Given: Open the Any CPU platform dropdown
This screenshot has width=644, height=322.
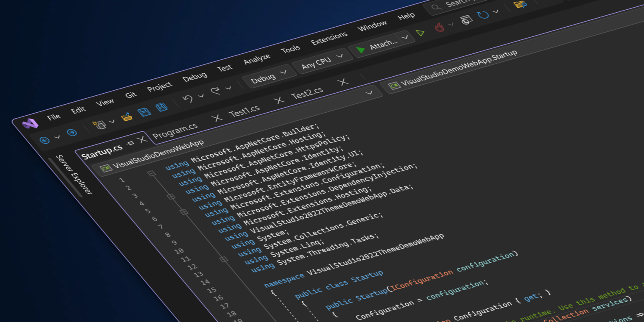Looking at the screenshot, I should coord(323,61).
